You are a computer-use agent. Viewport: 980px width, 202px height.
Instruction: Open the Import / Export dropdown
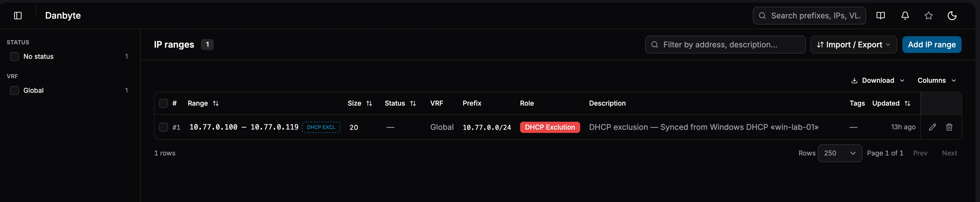(854, 45)
